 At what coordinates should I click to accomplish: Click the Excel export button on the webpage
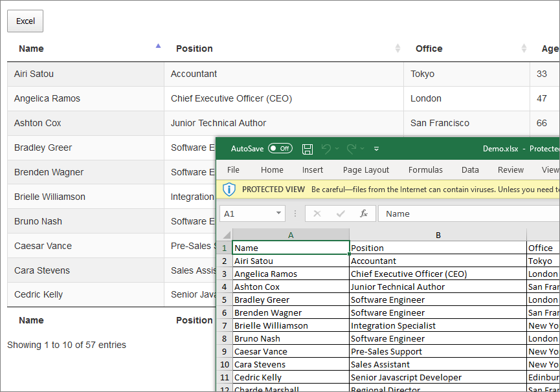click(25, 21)
